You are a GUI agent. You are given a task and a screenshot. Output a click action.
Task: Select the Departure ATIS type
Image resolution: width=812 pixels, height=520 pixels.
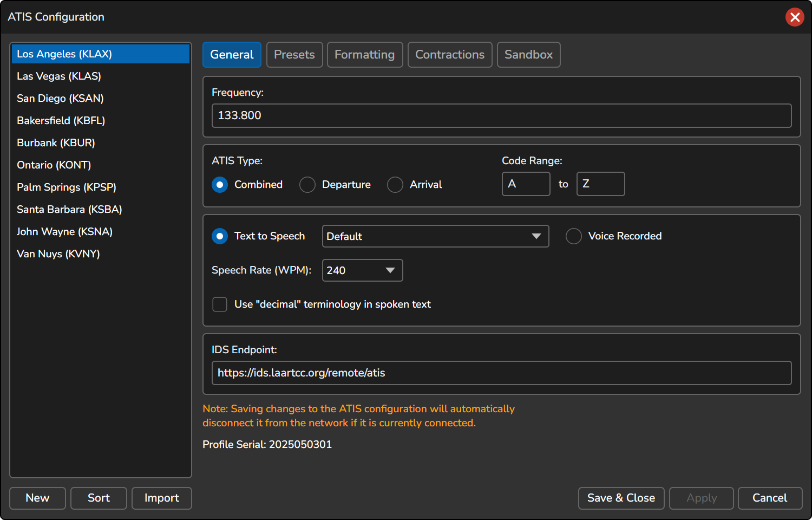coord(307,185)
